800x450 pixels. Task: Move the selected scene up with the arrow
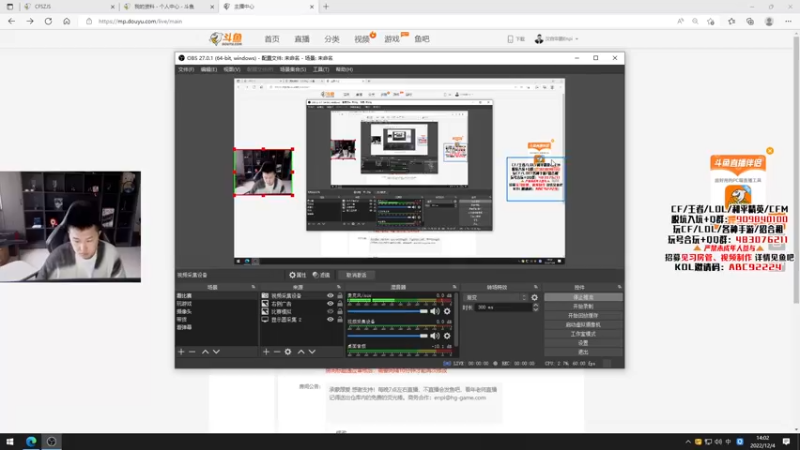pyautogui.click(x=205, y=352)
